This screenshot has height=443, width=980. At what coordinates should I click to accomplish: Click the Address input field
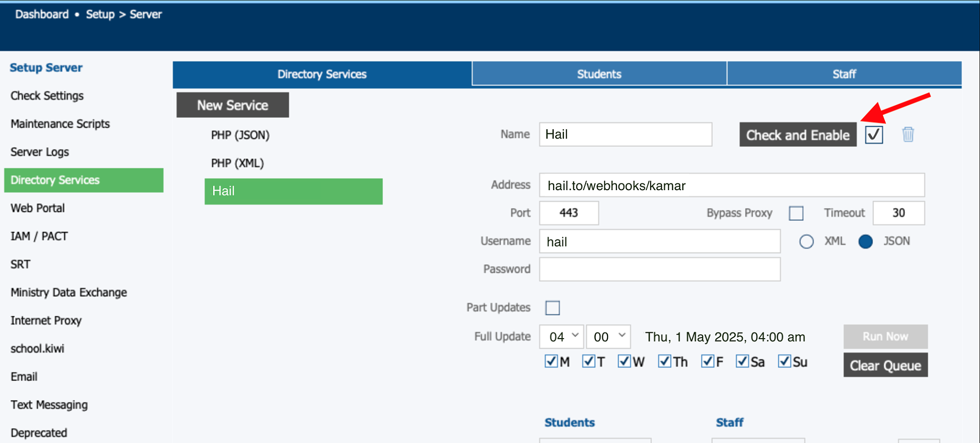(731, 186)
